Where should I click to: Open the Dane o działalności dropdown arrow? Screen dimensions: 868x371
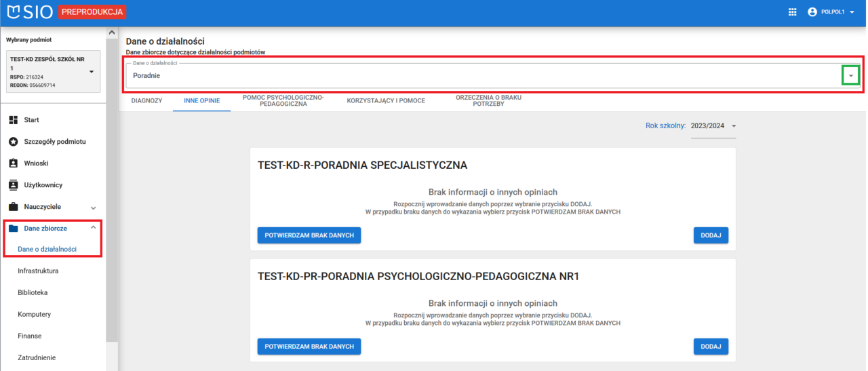pyautogui.click(x=850, y=76)
